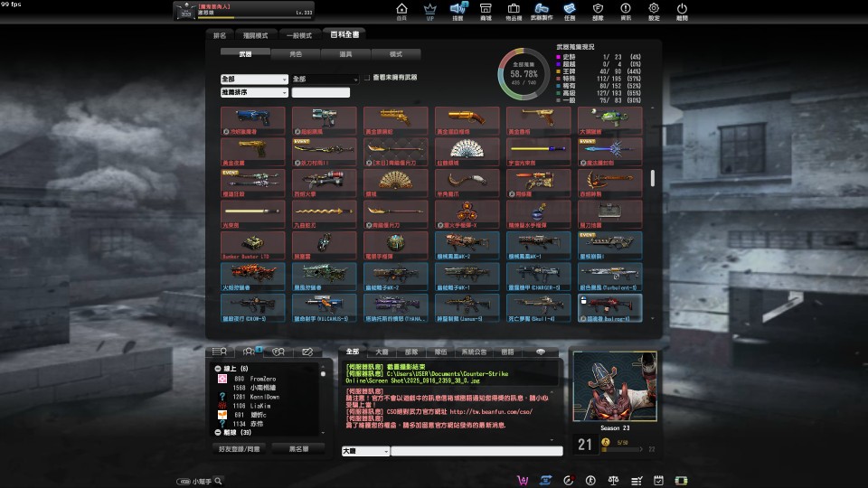This screenshot has height=488, width=868.
Task: Open the 資訊 info exclamation icon
Action: (x=626, y=11)
